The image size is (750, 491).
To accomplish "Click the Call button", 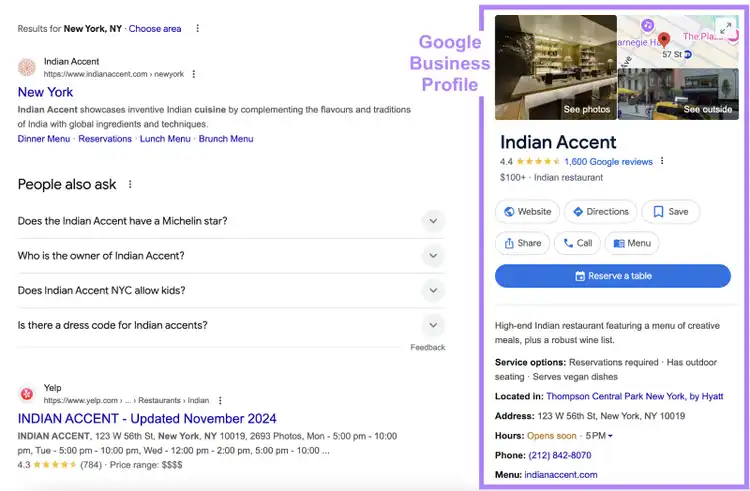I will pyautogui.click(x=577, y=243).
